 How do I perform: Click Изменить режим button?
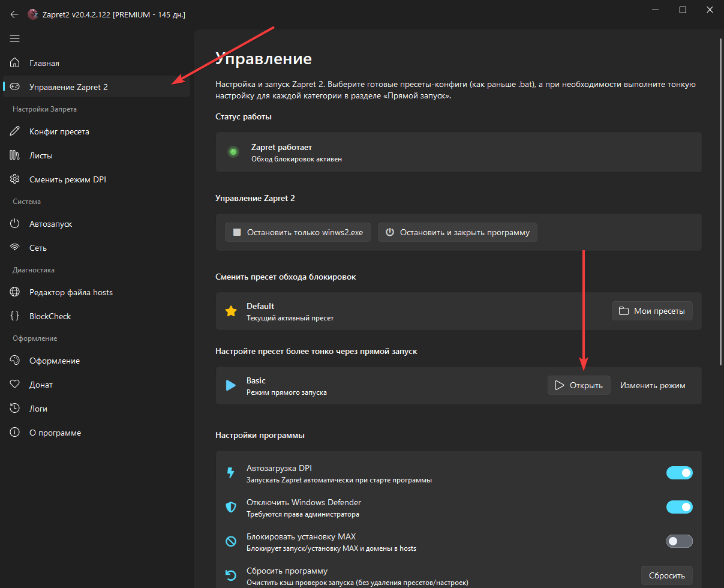point(653,385)
